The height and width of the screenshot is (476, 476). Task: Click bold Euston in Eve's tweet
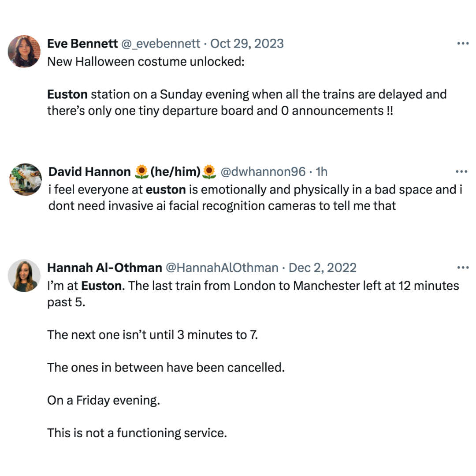[67, 94]
